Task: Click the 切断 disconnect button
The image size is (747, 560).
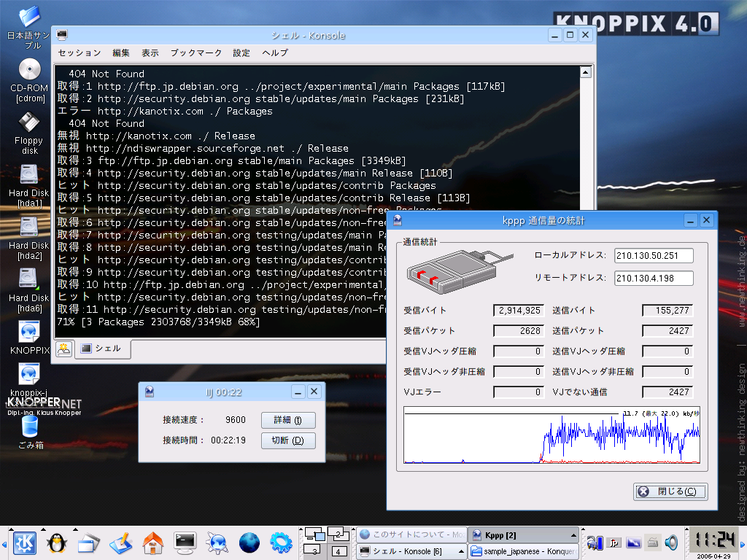Action: tap(288, 440)
